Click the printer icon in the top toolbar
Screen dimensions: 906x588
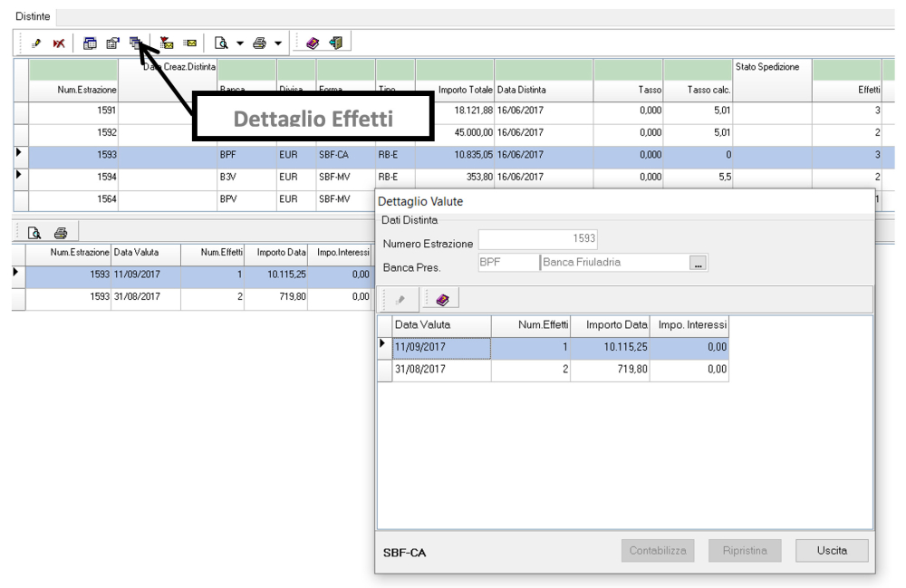259,43
